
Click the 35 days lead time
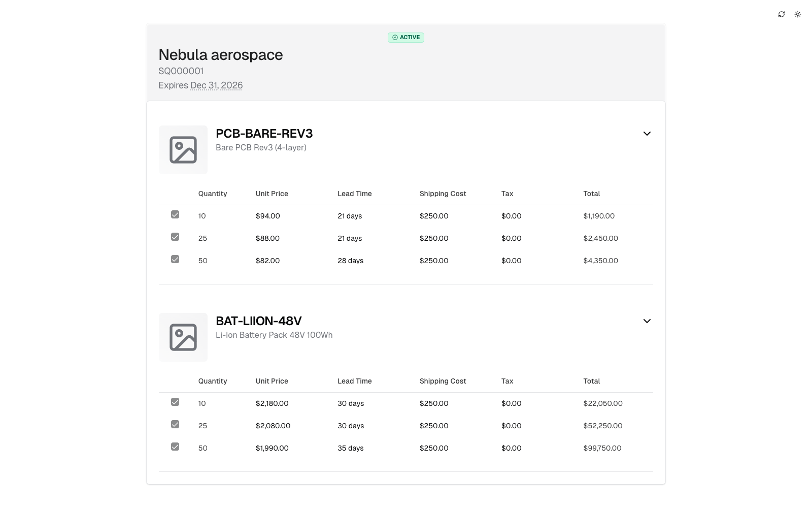click(351, 448)
